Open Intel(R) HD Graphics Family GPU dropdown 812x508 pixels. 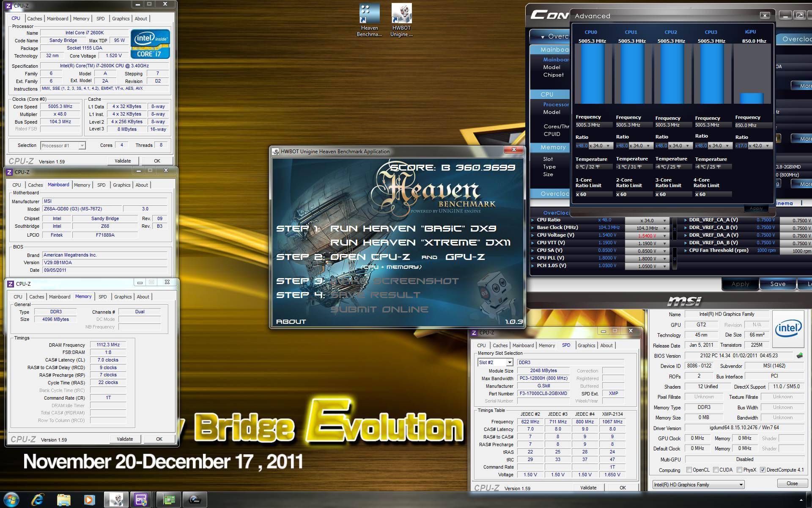(698, 485)
